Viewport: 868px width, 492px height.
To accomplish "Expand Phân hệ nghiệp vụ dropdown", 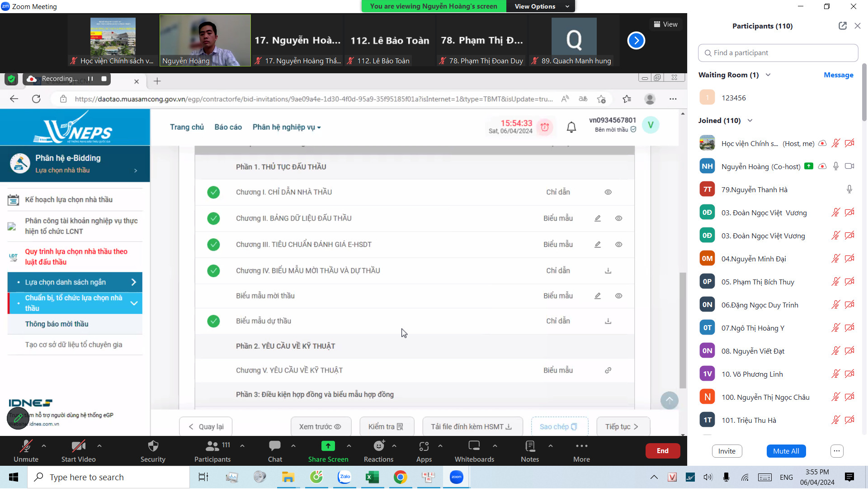I will pos(287,127).
